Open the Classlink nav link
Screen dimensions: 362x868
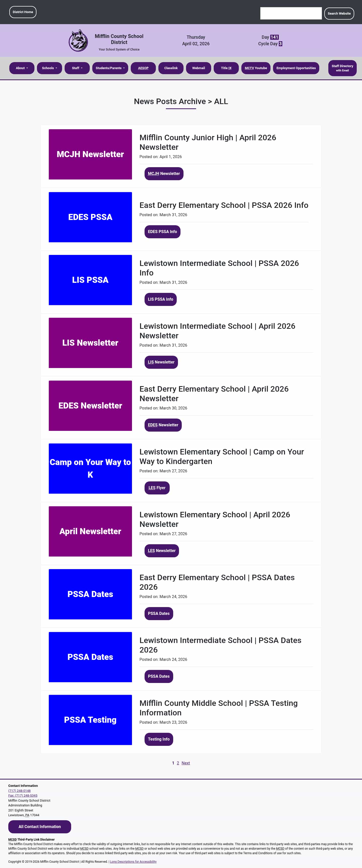[x=170, y=68]
